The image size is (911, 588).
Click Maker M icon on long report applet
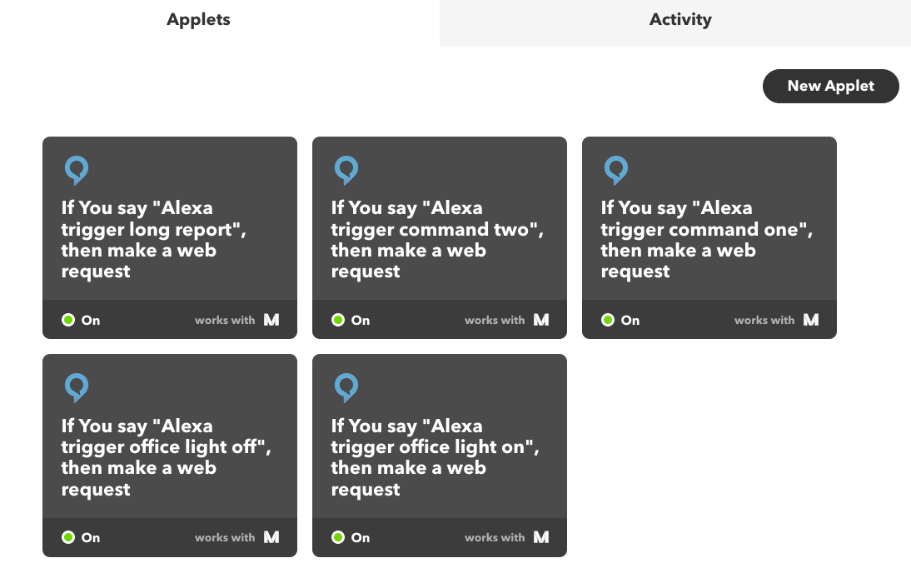tap(271, 320)
